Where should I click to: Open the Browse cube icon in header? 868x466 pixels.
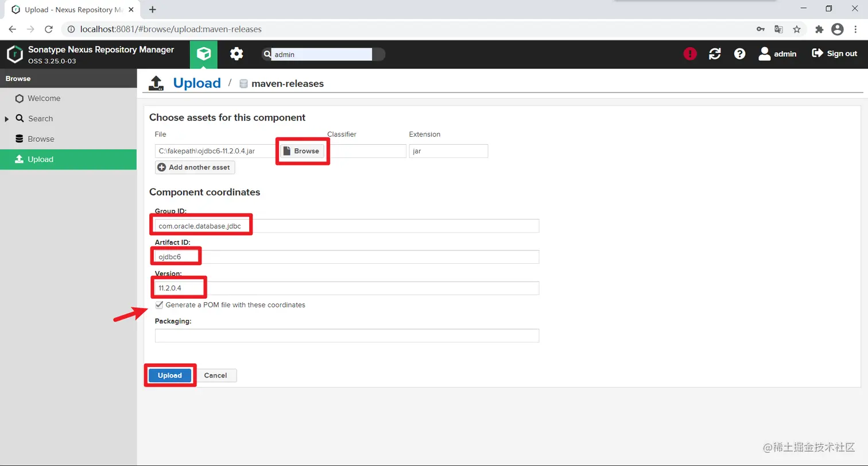pyautogui.click(x=204, y=54)
